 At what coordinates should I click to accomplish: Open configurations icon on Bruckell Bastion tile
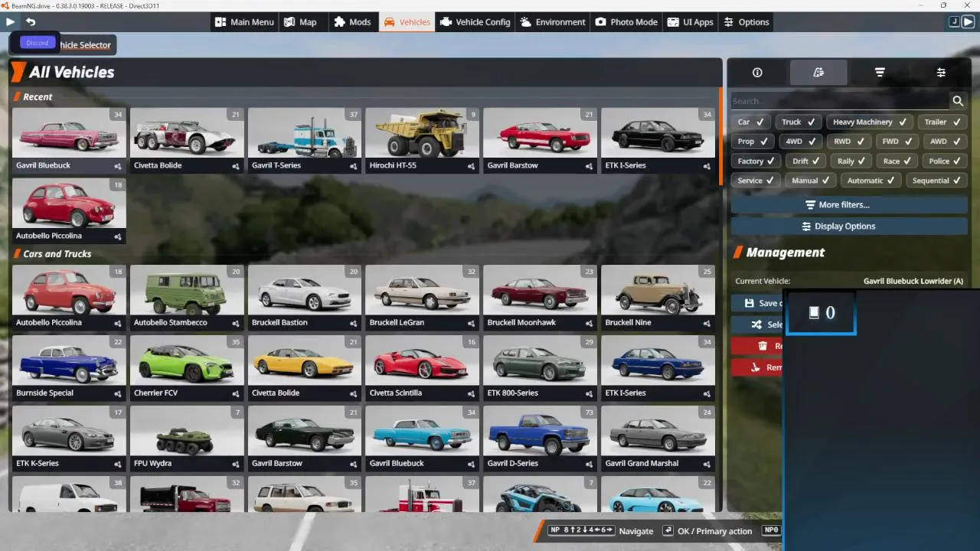tap(353, 323)
